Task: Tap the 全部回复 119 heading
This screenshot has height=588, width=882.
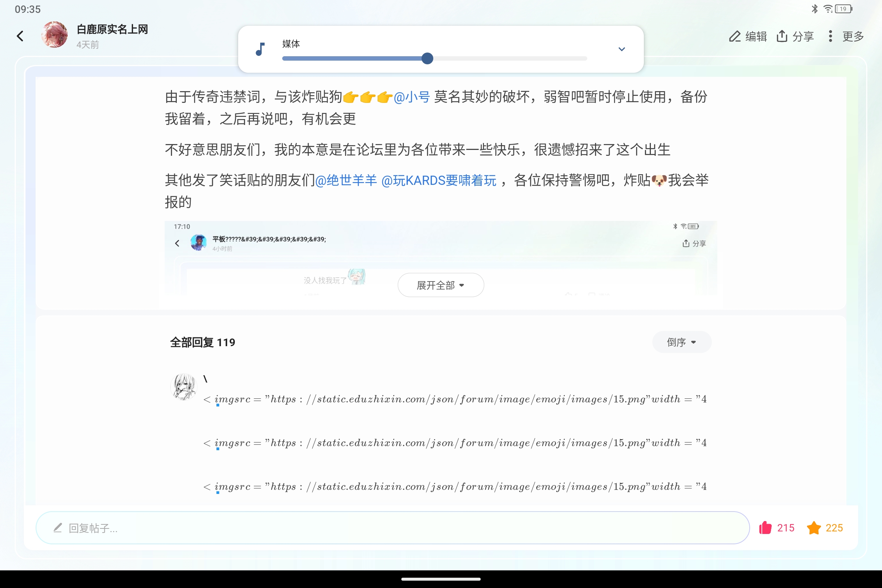Action: 202,343
